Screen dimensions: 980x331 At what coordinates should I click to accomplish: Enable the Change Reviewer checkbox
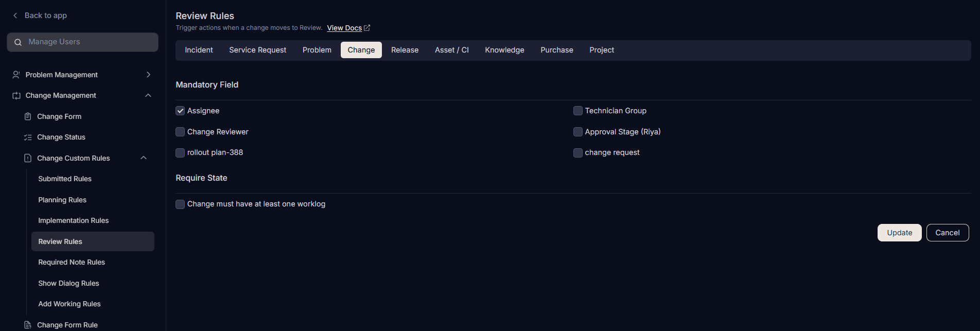click(180, 132)
